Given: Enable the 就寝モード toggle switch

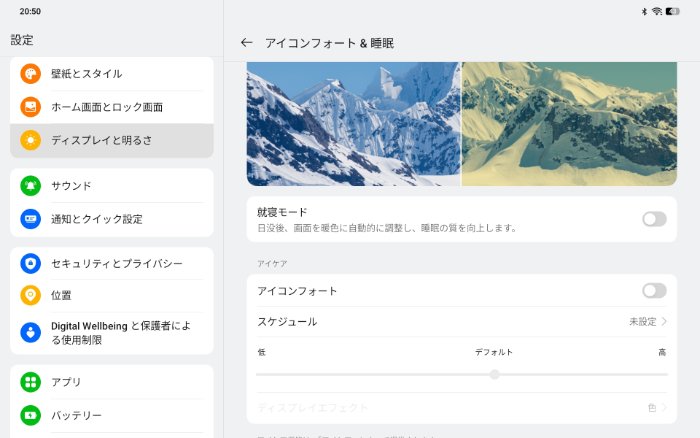Looking at the screenshot, I should click(654, 219).
